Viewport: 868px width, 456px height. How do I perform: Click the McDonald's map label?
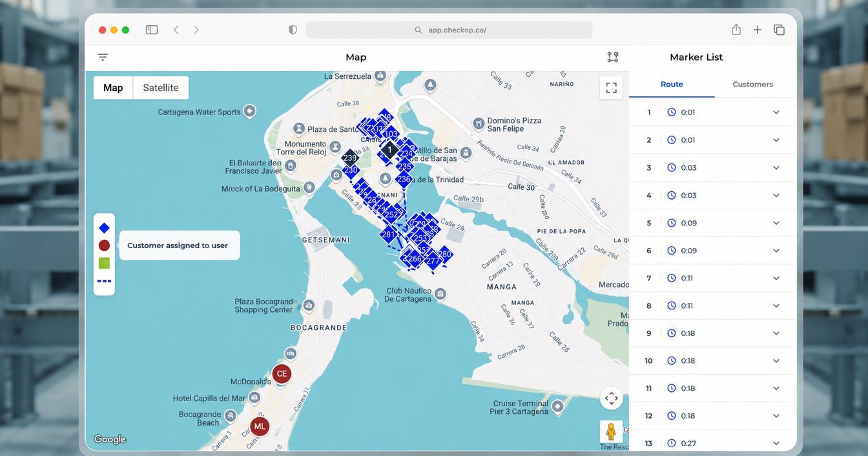tap(251, 382)
